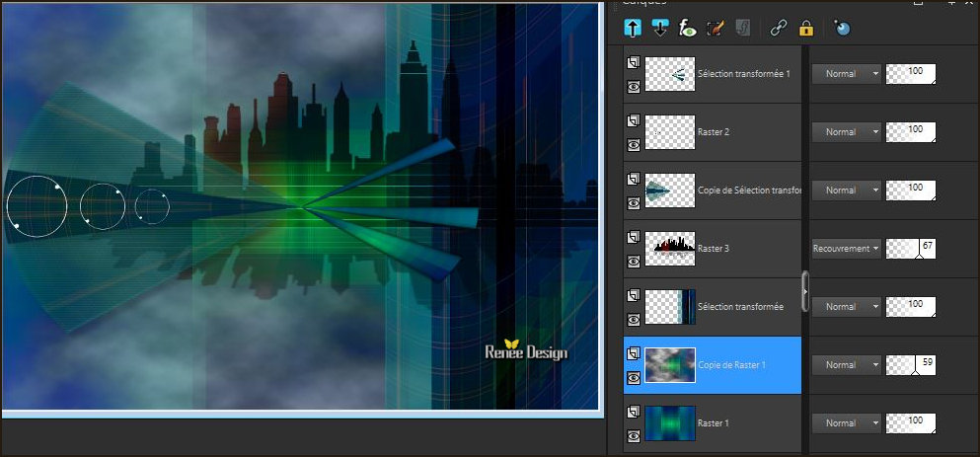Click thumbnail of Copie de Sélection transfor layer
Image resolution: width=980 pixels, height=457 pixels.
(x=670, y=190)
